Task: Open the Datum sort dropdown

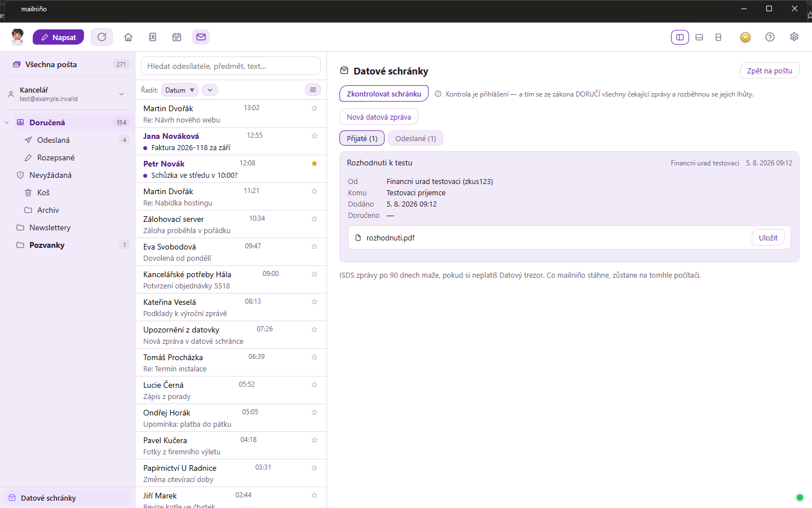Action: [x=180, y=90]
